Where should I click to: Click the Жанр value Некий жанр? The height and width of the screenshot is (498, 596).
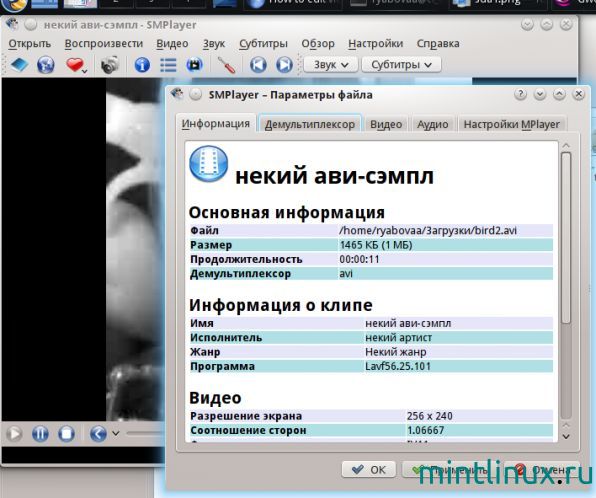[x=395, y=352]
